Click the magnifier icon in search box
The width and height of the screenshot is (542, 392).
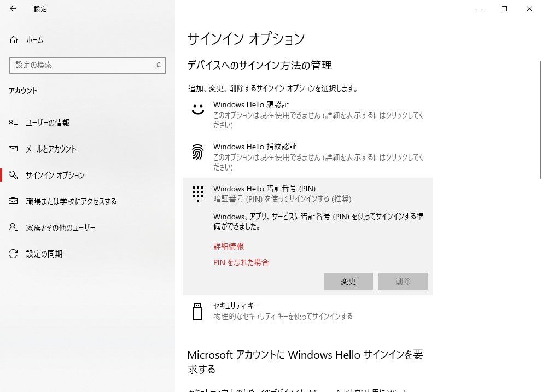coord(158,66)
